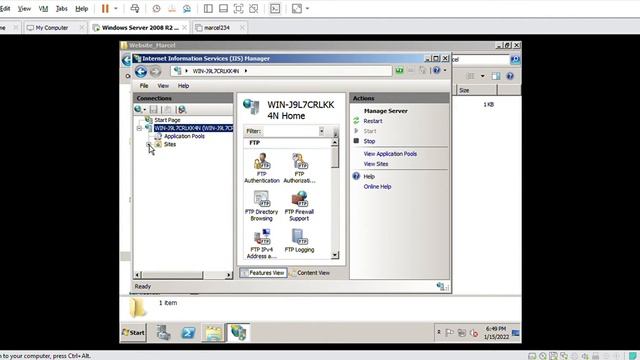640x360 pixels.
Task: Enter VMware full screen mode icon
Action: click(x=238, y=8)
